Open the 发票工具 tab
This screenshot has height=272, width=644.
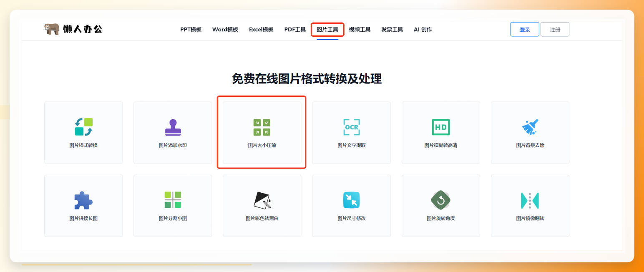point(392,30)
